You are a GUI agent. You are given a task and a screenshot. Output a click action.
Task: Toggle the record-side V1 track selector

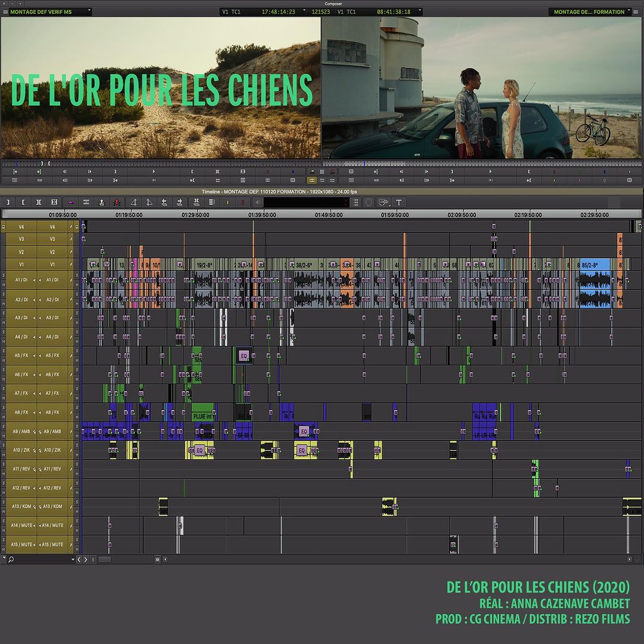coord(52,265)
